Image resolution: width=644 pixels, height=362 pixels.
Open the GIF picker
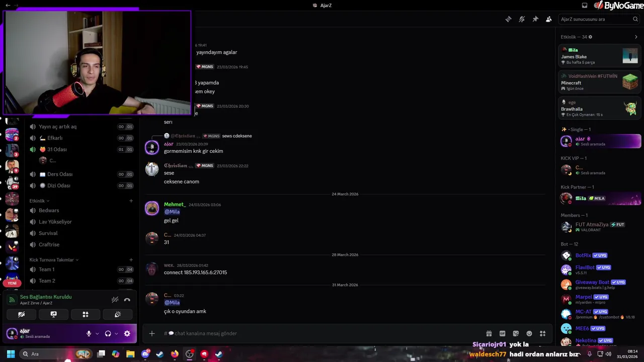[x=502, y=333]
